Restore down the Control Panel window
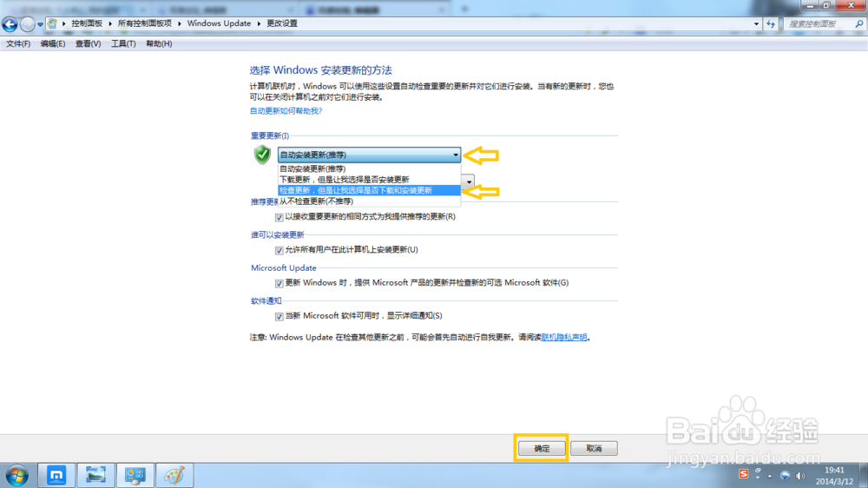 (826, 5)
